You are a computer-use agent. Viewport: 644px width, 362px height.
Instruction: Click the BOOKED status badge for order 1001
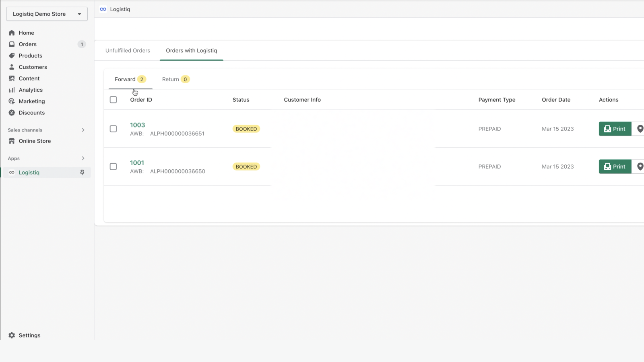tap(246, 167)
